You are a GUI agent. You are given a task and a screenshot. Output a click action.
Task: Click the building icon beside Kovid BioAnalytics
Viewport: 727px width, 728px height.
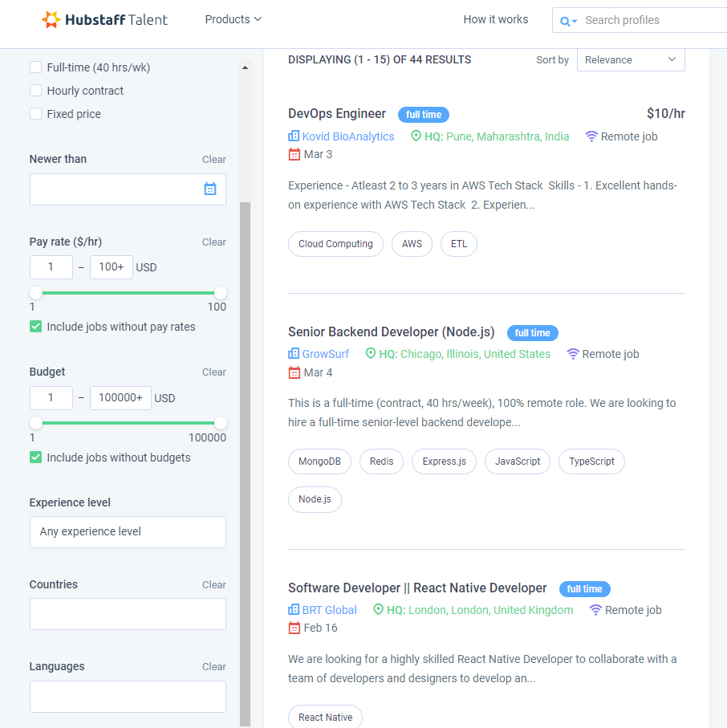coord(292,136)
